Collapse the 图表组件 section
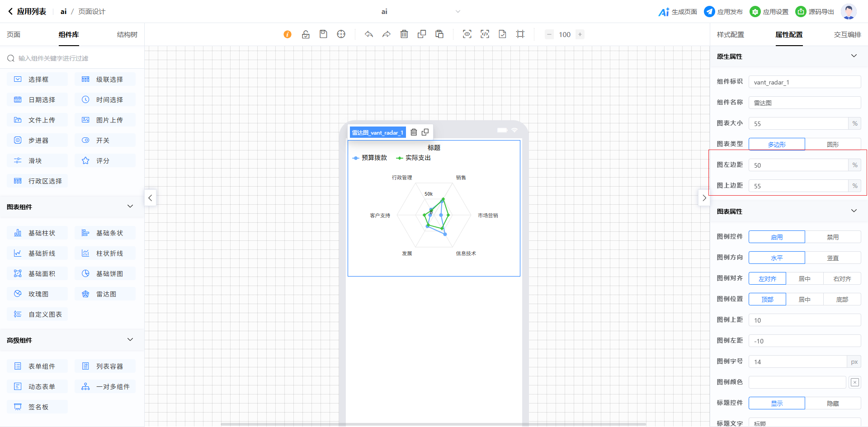Viewport: 868px width, 427px height. [x=130, y=206]
